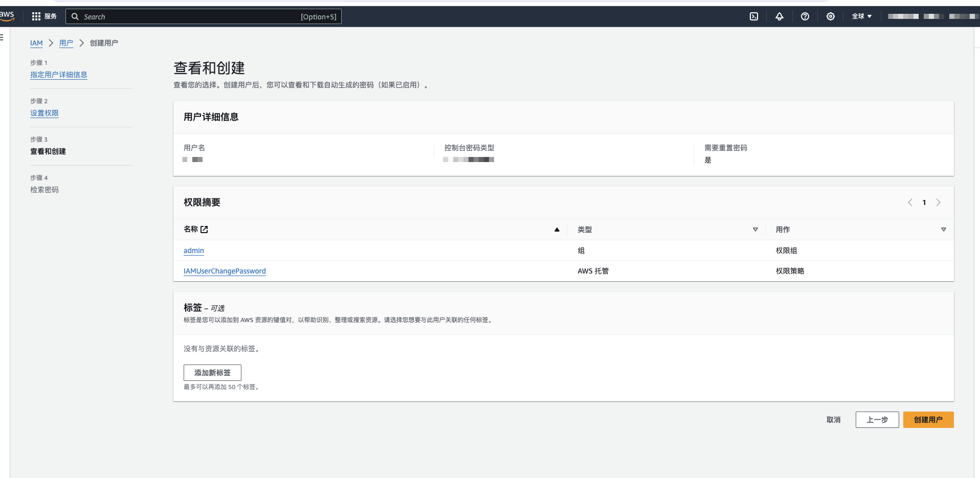Select the 检索密码 step label
The height and width of the screenshot is (478, 980).
pyautogui.click(x=44, y=190)
